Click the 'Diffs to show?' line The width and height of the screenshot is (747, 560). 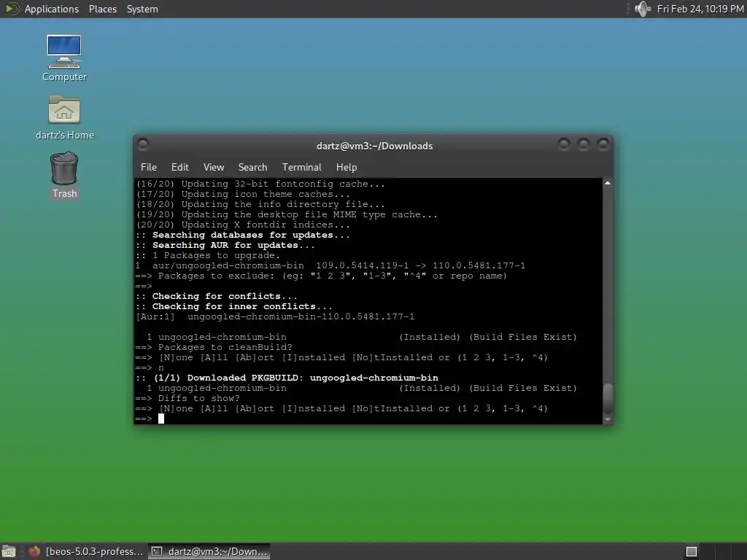click(x=187, y=398)
